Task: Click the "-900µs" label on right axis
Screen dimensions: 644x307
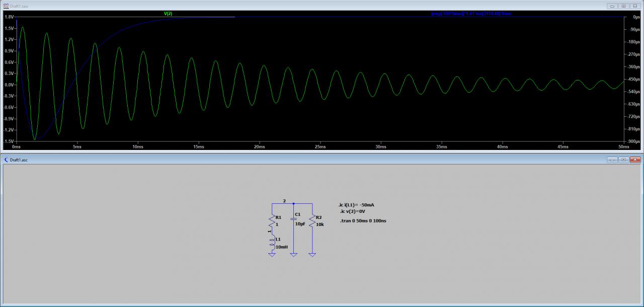Action: pyautogui.click(x=634, y=142)
